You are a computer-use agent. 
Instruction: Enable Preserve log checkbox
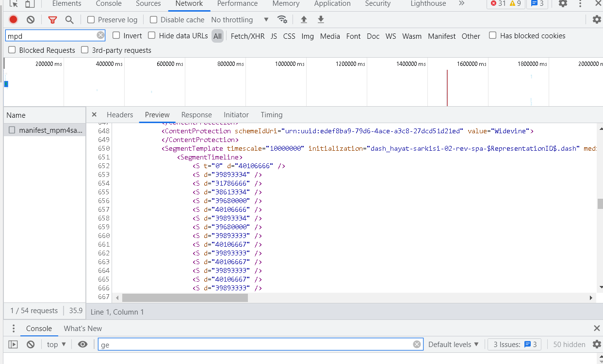(91, 20)
